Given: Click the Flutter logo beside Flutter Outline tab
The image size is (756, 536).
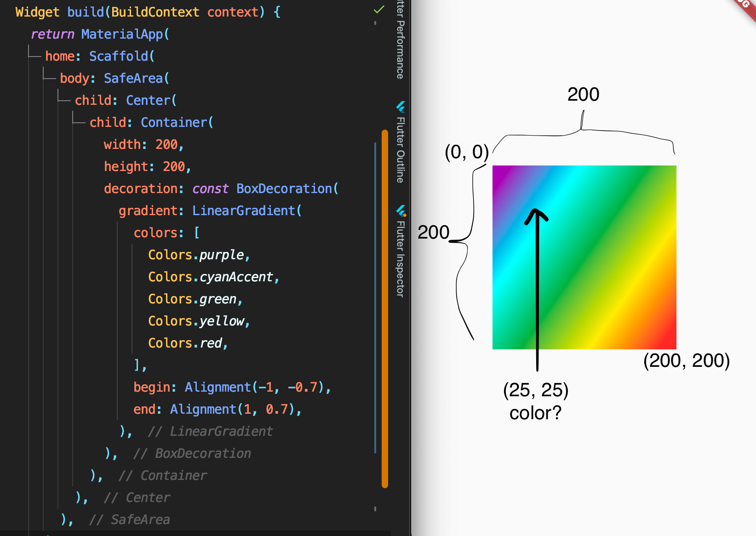Looking at the screenshot, I should (x=401, y=108).
